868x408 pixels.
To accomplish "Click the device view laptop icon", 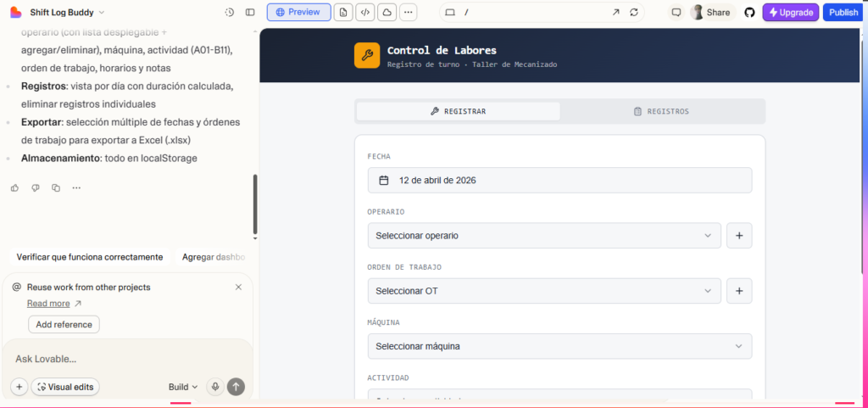I will 450,12.
